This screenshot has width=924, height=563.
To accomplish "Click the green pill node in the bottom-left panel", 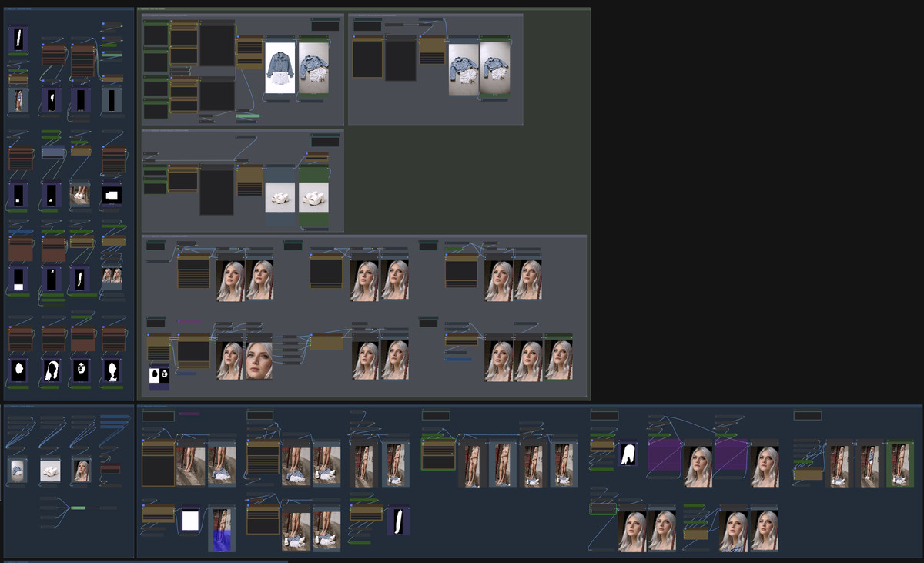I will click(x=79, y=508).
